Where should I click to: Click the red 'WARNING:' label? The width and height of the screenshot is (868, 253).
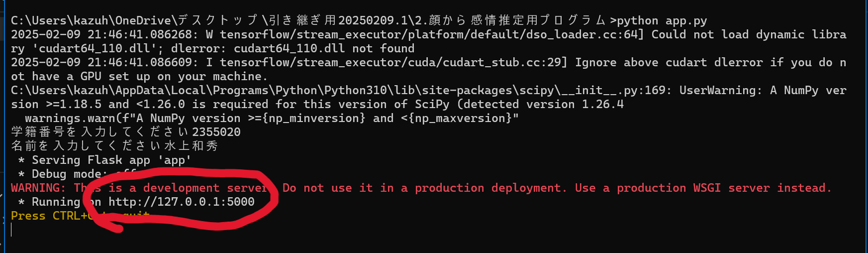point(38,188)
